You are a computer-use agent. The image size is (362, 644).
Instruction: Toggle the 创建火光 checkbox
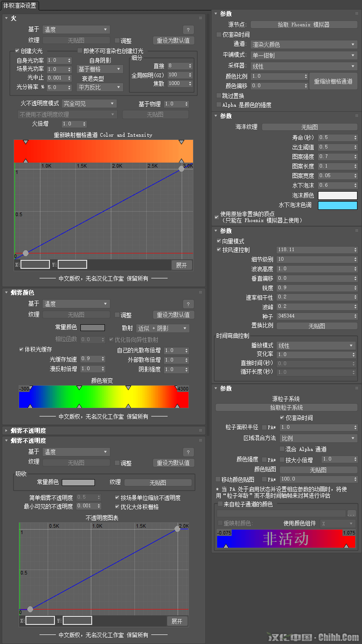17,51
